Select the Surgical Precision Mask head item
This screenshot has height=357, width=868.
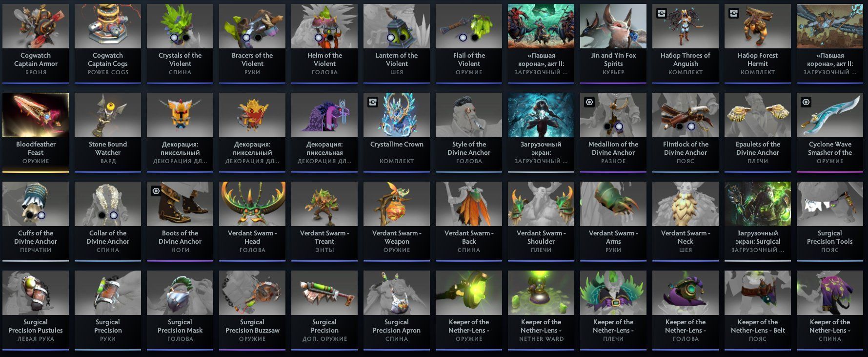coord(180,311)
